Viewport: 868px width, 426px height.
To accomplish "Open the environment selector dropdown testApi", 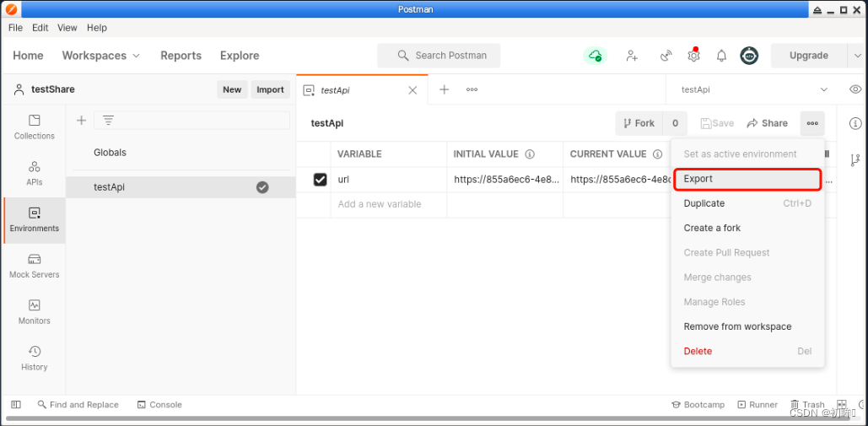I will (754, 89).
